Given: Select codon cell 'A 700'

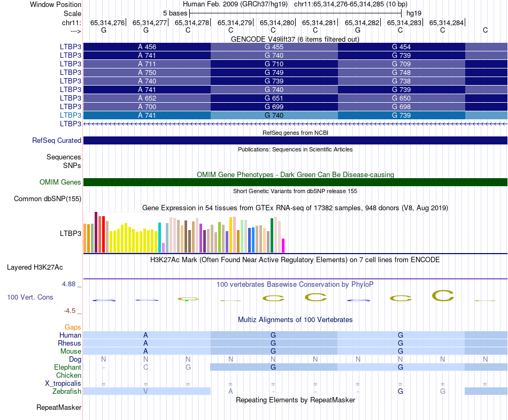Looking at the screenshot, I should (x=147, y=106).
